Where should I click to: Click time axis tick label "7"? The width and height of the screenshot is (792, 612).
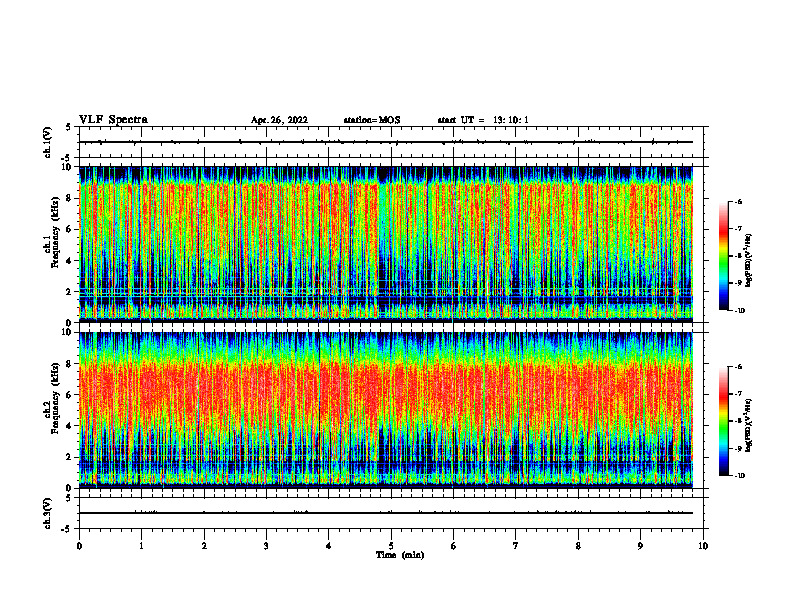516,546
